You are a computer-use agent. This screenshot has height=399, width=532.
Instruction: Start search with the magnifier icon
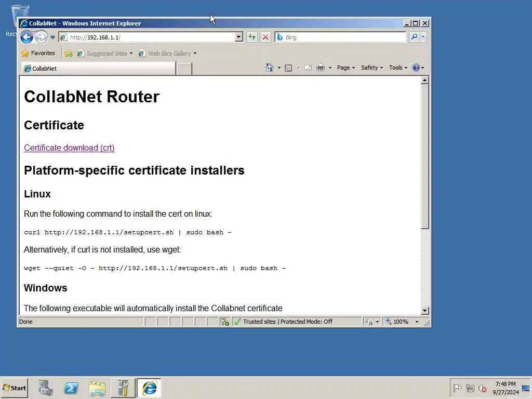pyautogui.click(x=414, y=37)
